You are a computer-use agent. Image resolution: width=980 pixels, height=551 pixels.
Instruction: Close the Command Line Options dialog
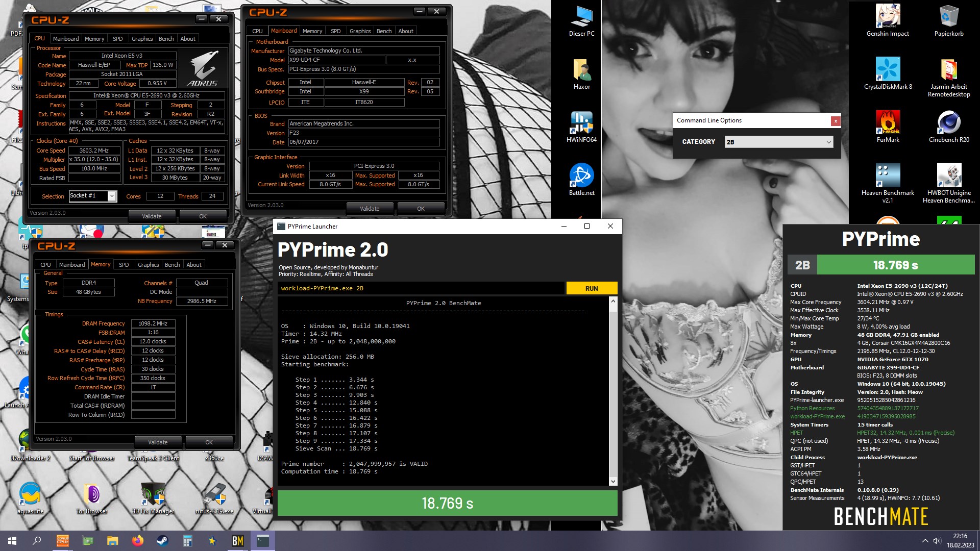(835, 121)
